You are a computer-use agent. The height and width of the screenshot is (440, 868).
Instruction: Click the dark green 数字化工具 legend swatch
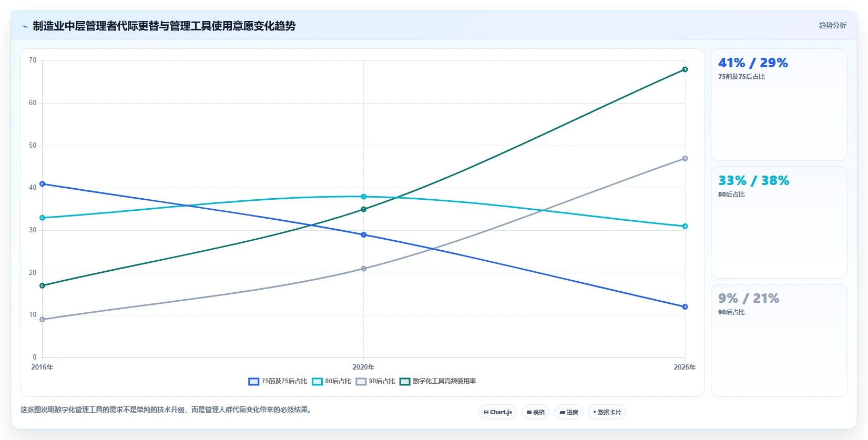[x=405, y=382]
